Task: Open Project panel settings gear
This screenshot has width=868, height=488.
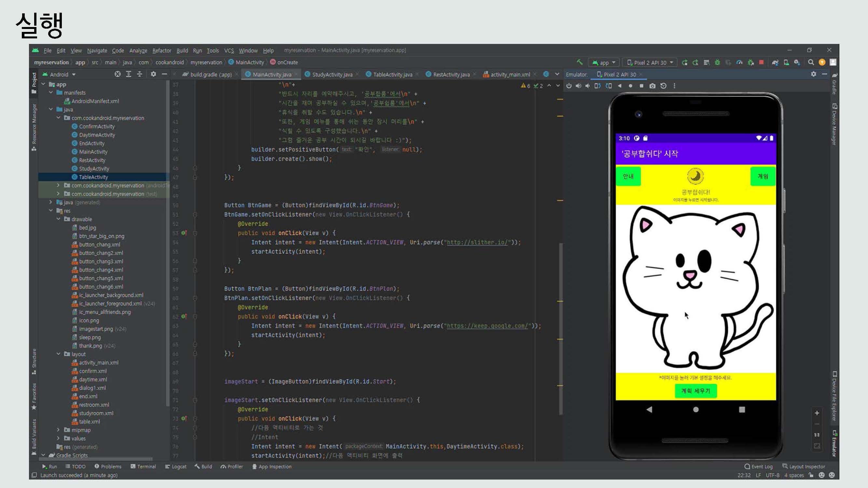Action: pyautogui.click(x=153, y=74)
